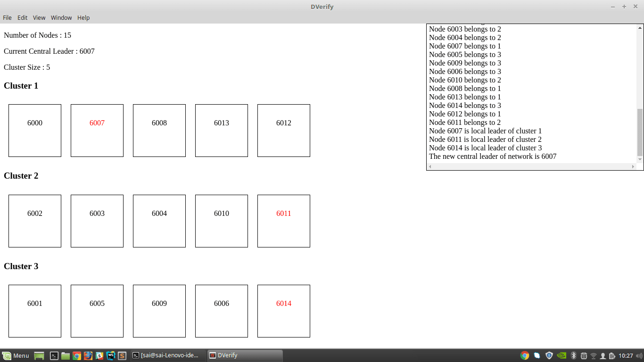
Task: Click log line 'Node 6014 is local leader of cluster 3'
Action: [485, 148]
